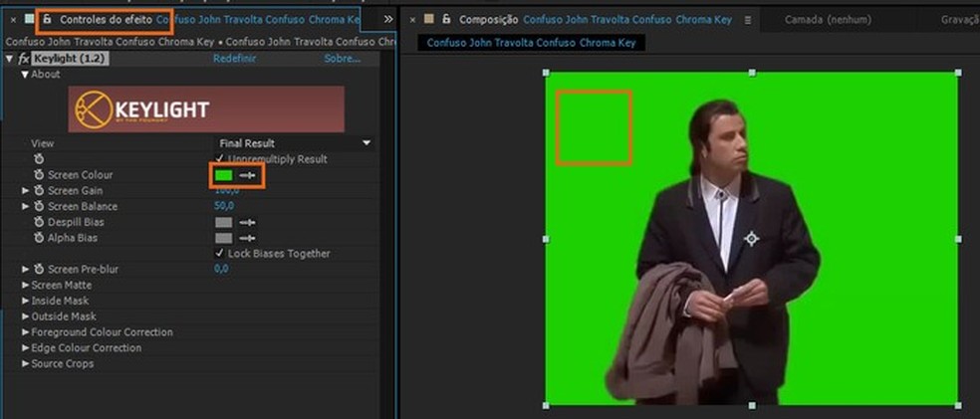The width and height of the screenshot is (980, 419).
Task: Expand the Source Crops section
Action: (x=26, y=364)
